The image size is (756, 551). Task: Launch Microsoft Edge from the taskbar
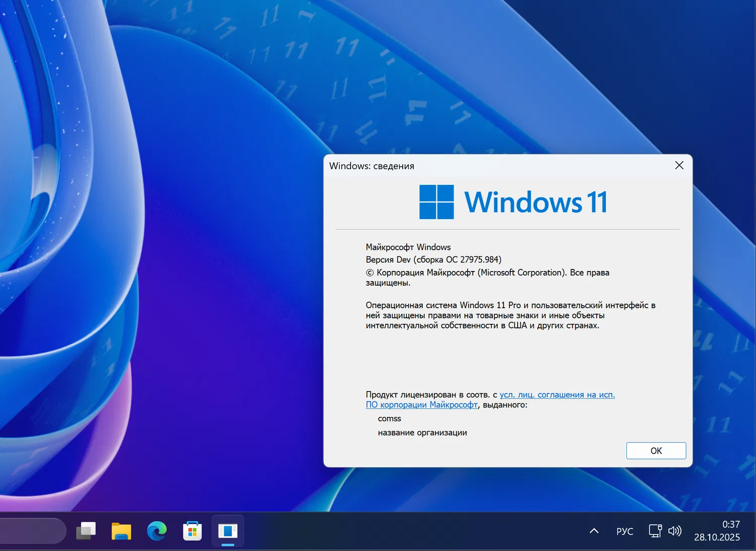click(x=157, y=531)
